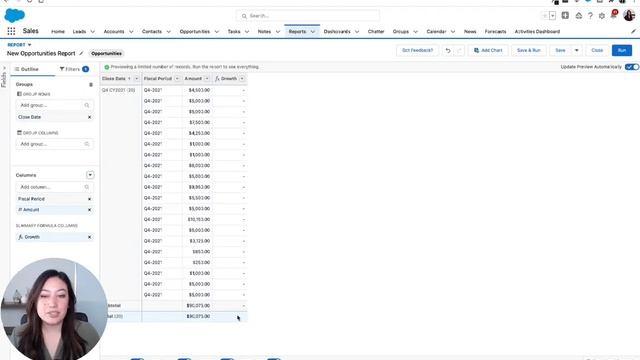Open the Close Date column menu
Image resolution: width=640 pixels, height=360 pixels.
(x=136, y=78)
